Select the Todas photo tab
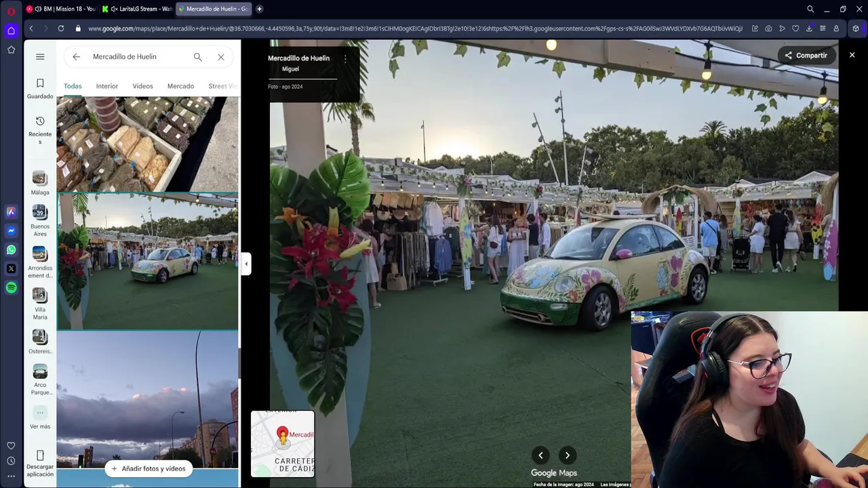 click(x=73, y=86)
